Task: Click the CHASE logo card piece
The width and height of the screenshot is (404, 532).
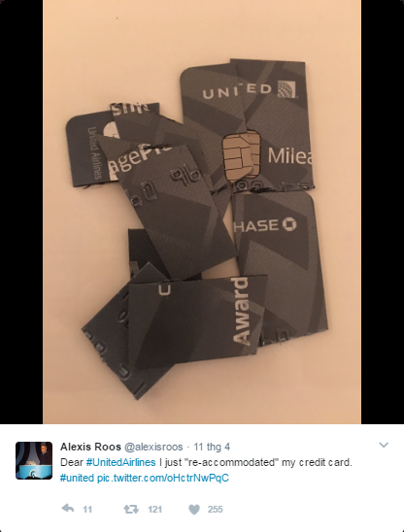Action: click(265, 225)
